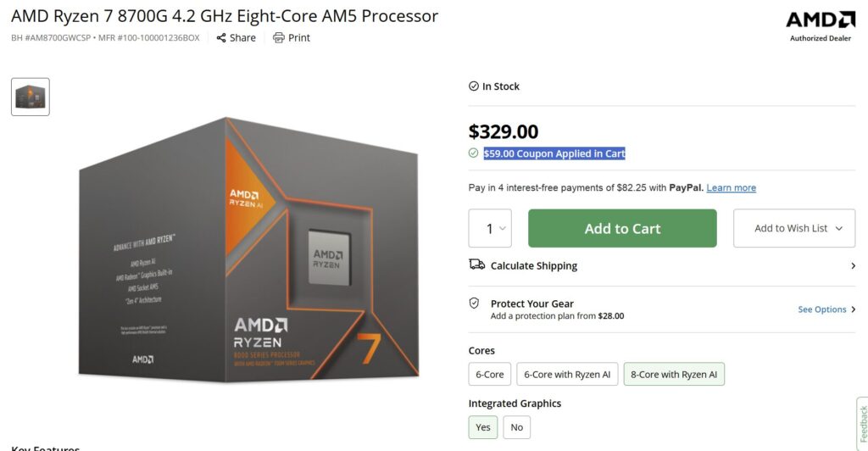Expand Calculate Shipping chevron arrow
This screenshot has height=451, width=868.
pyautogui.click(x=853, y=265)
